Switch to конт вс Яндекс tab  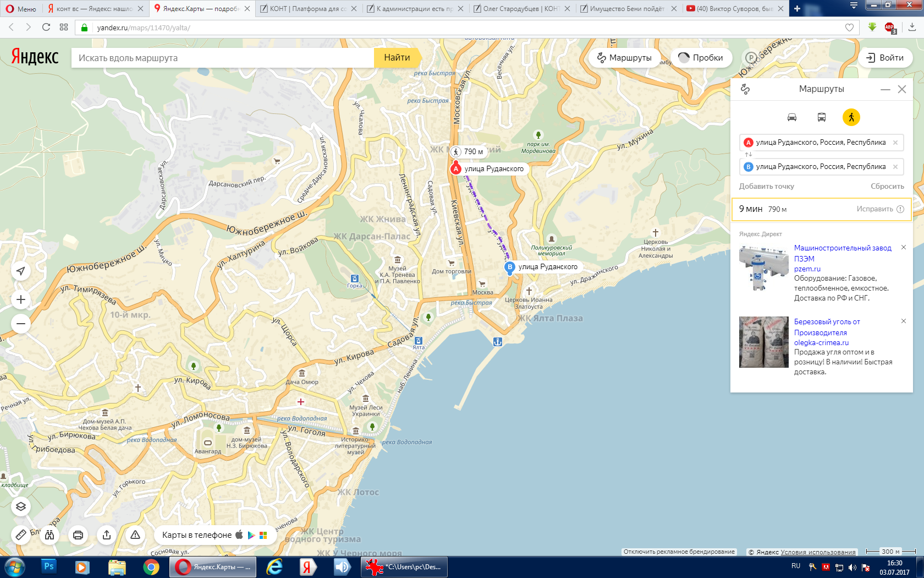coord(95,9)
